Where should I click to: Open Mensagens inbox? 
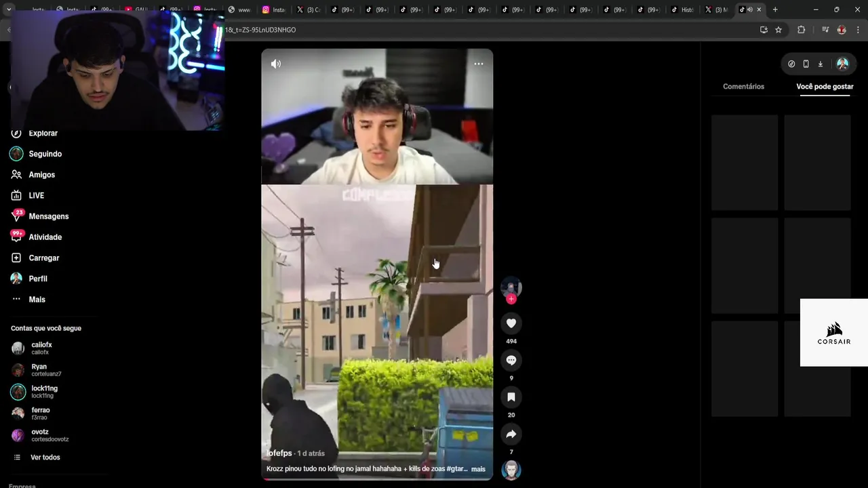point(48,216)
